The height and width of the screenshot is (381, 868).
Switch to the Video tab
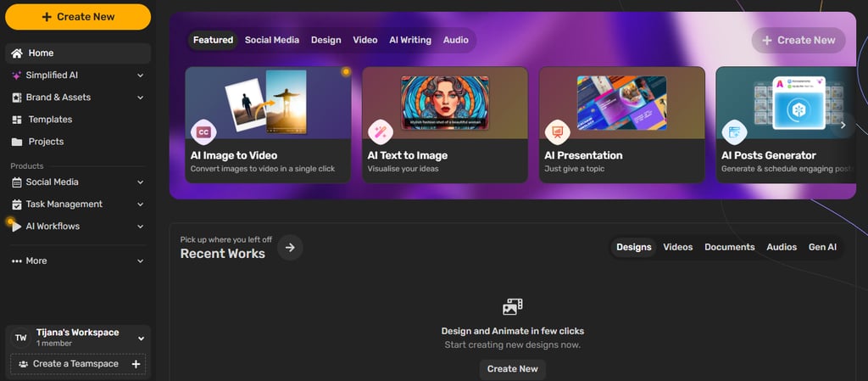click(x=365, y=40)
